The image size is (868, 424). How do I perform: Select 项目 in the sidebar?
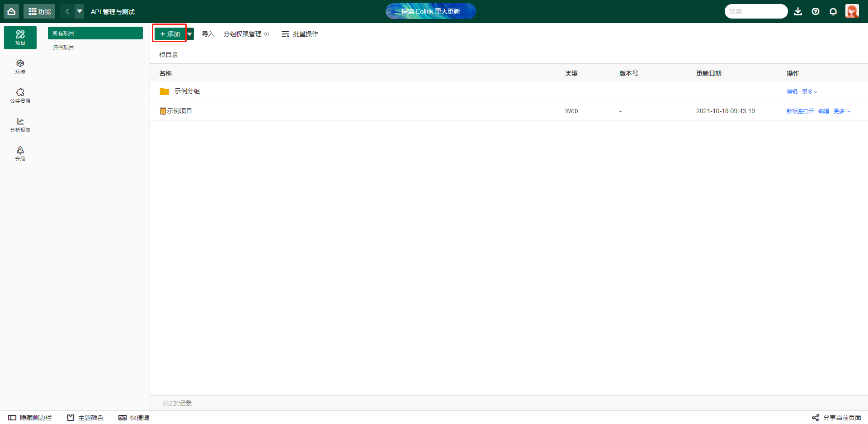[20, 38]
